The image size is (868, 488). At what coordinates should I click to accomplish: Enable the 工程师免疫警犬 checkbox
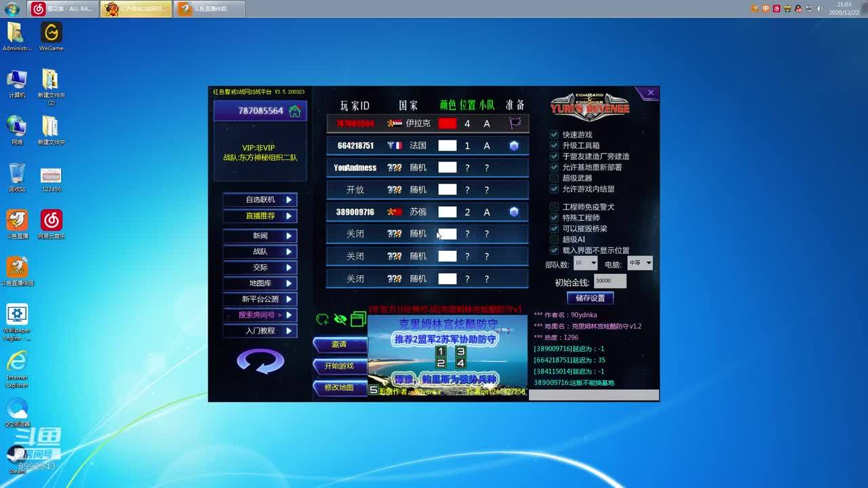point(554,207)
